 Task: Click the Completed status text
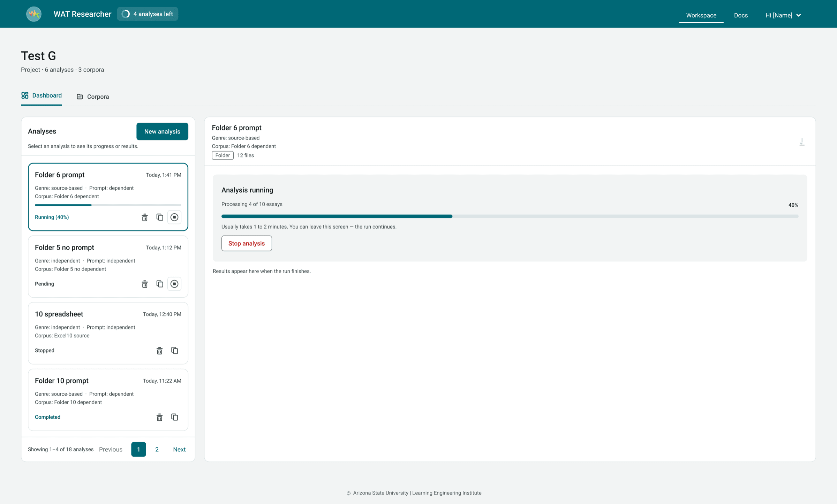pos(48,417)
